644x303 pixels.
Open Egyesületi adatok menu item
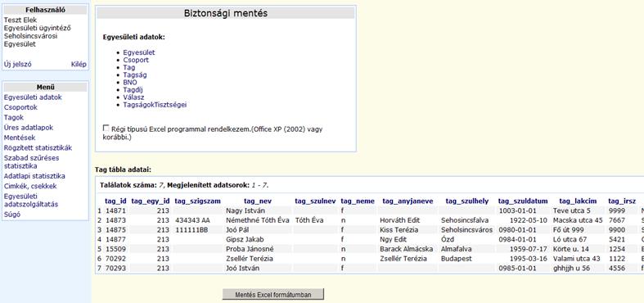[x=33, y=97]
